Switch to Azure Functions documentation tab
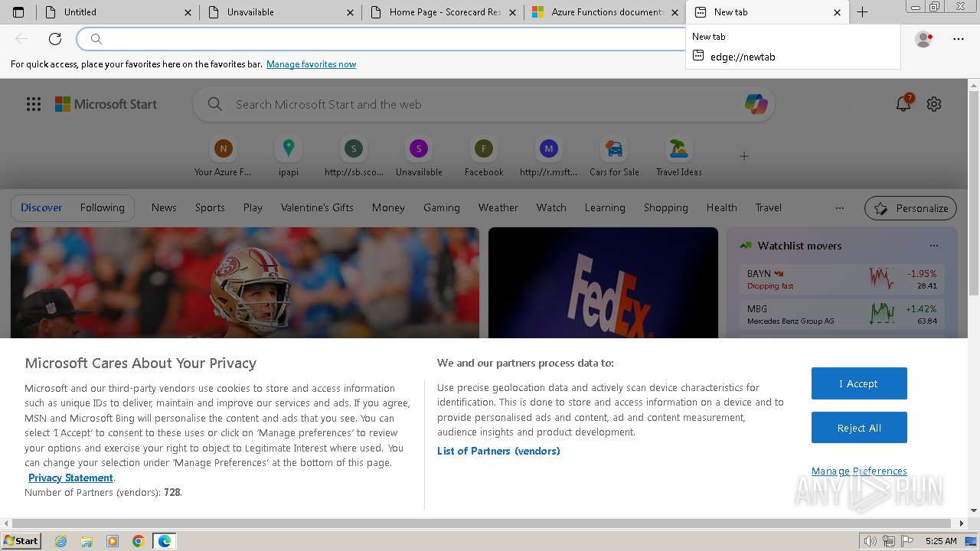980x551 pixels. pos(605,12)
